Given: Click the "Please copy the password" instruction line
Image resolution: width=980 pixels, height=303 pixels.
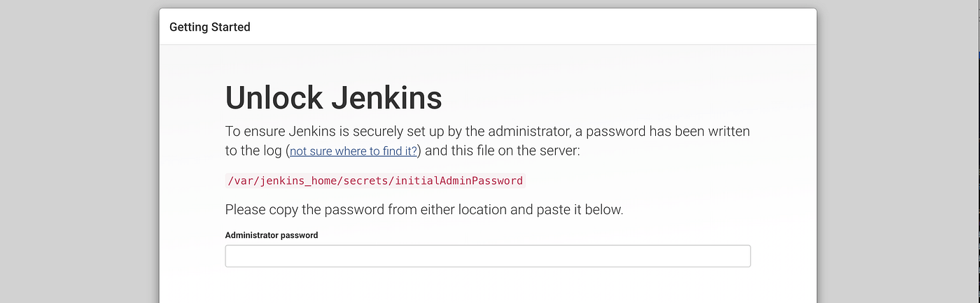Looking at the screenshot, I should 424,210.
